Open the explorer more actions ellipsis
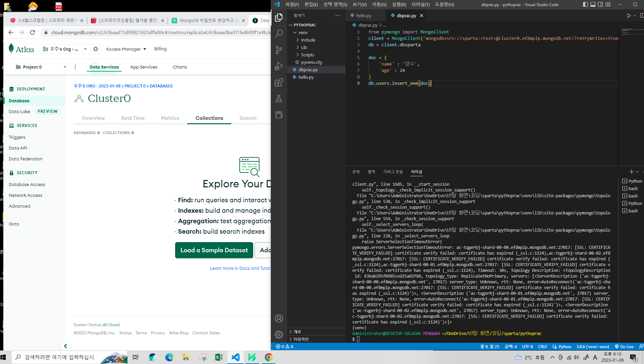The height and width of the screenshot is (364, 644). click(x=338, y=16)
